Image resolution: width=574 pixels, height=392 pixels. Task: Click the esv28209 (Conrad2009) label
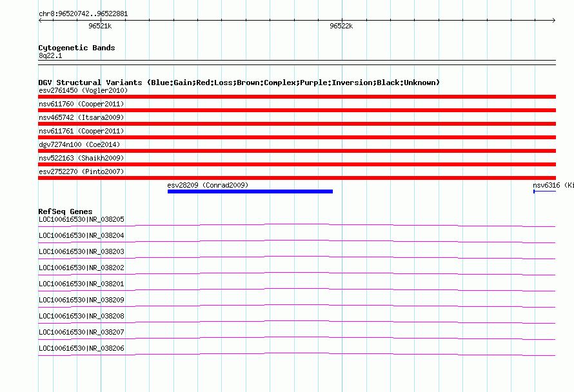(x=208, y=185)
